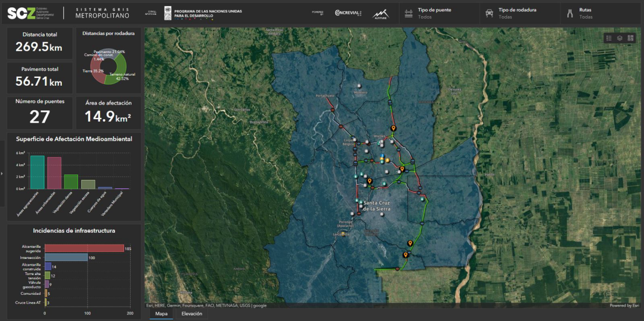Click the Distancia total 269.5 km card
Viewport: 644px width, 321px height.
pos(39,43)
